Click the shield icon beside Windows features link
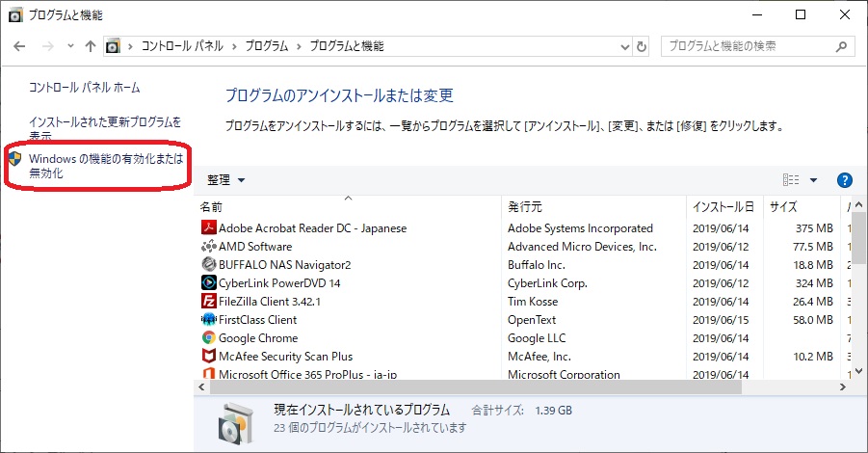Screen dimensions: 868x453 [x=15, y=159]
